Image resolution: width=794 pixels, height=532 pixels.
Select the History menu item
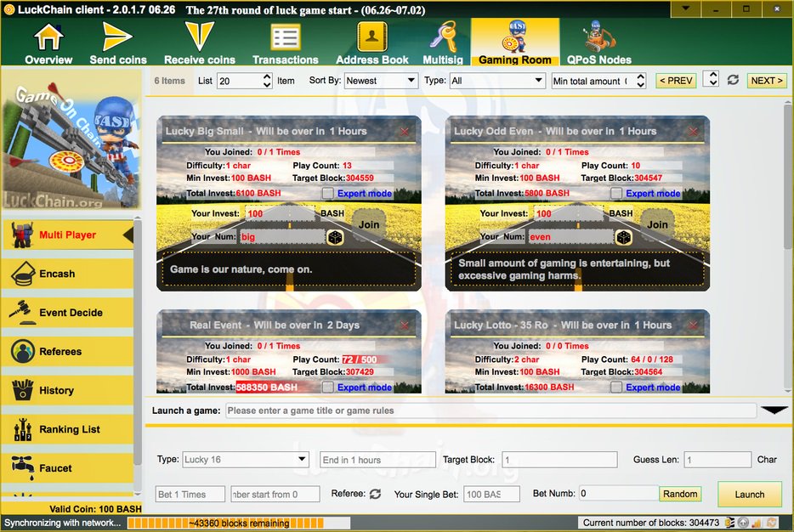pyautogui.click(x=67, y=390)
